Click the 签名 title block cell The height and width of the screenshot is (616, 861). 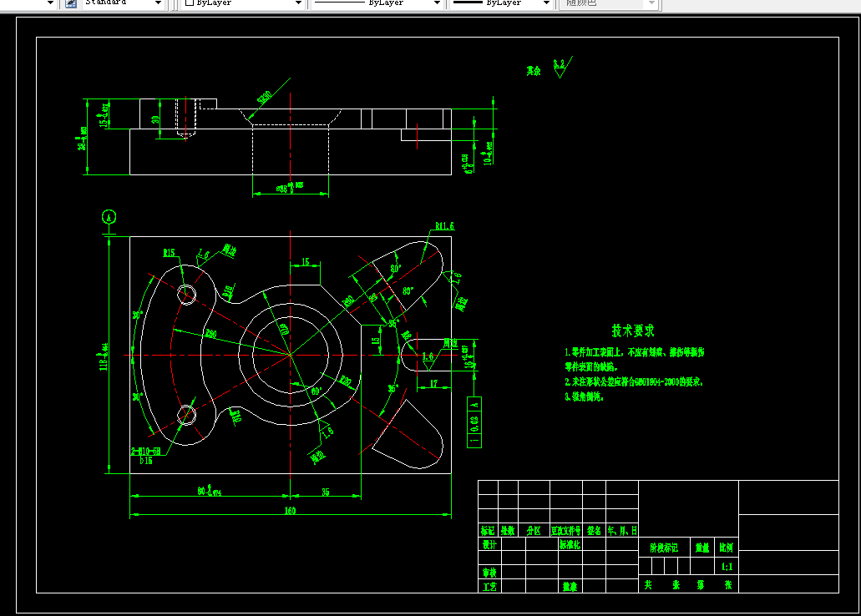pyautogui.click(x=594, y=530)
